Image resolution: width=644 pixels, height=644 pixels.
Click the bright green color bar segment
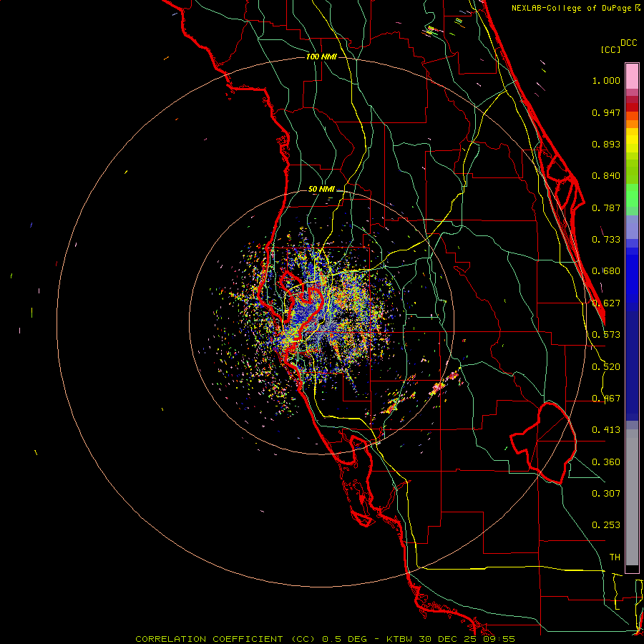[632, 195]
